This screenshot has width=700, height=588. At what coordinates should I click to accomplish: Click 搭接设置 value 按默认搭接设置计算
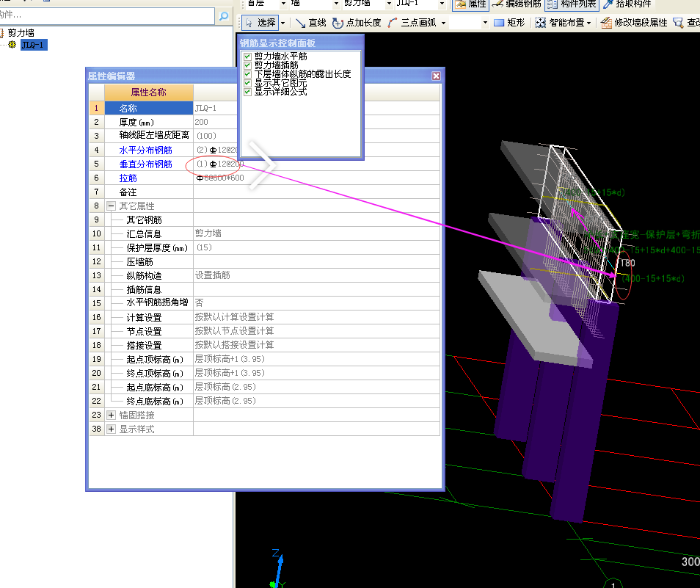[316, 345]
